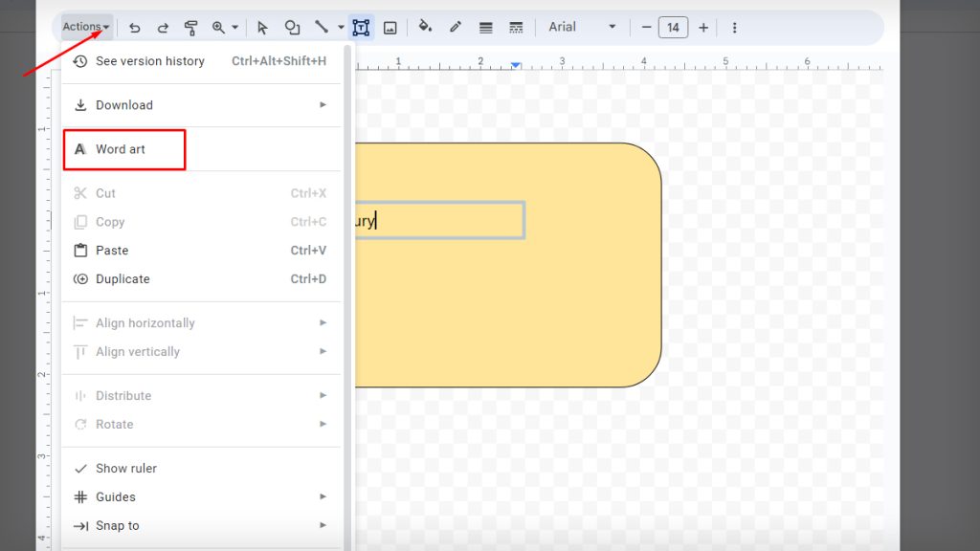Viewport: 980px width, 551px height.
Task: Choose Word art from the menu
Action: pos(121,149)
